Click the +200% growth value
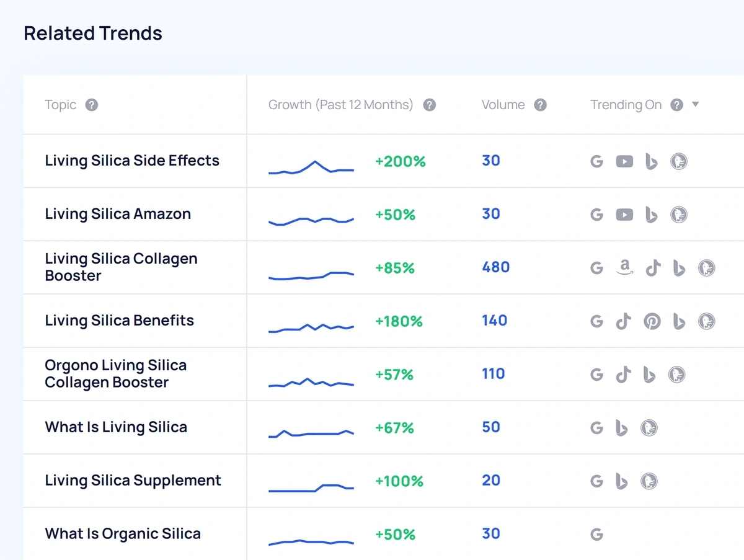The height and width of the screenshot is (560, 744). (401, 162)
